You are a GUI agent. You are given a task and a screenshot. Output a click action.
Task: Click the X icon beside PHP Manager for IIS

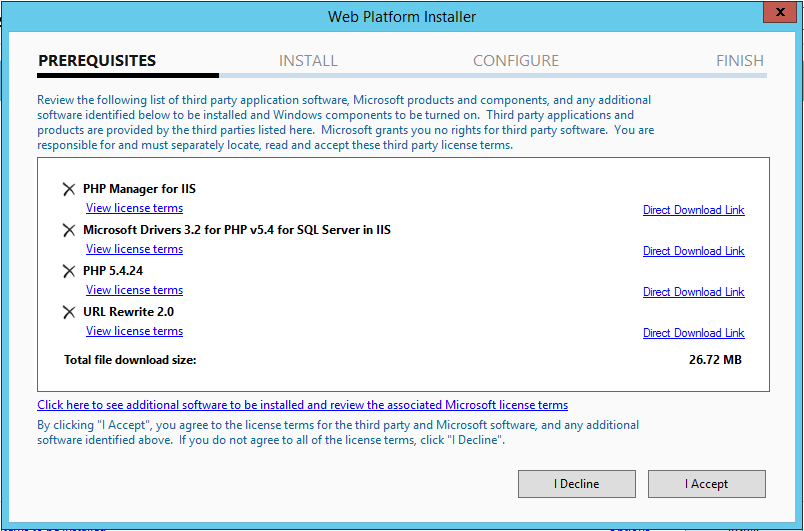pos(69,189)
